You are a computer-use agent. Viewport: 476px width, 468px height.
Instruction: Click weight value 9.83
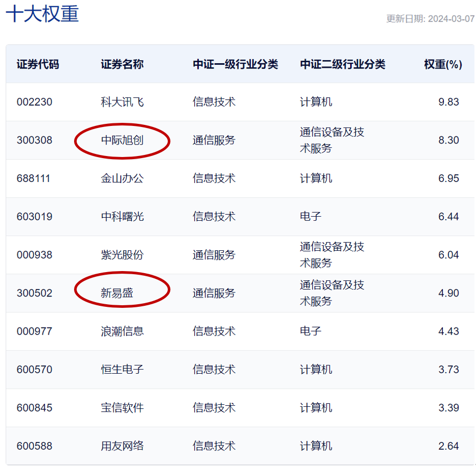pyautogui.click(x=449, y=102)
